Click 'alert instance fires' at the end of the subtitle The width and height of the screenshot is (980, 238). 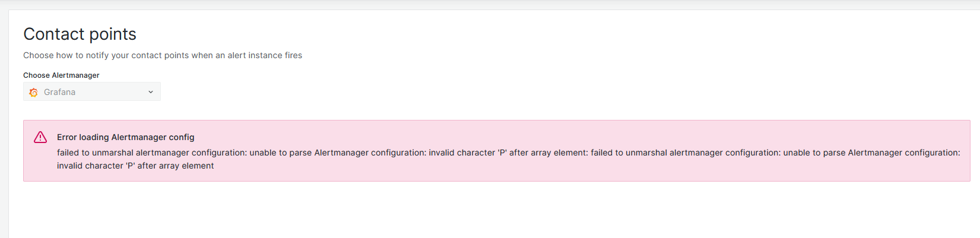(x=265, y=55)
